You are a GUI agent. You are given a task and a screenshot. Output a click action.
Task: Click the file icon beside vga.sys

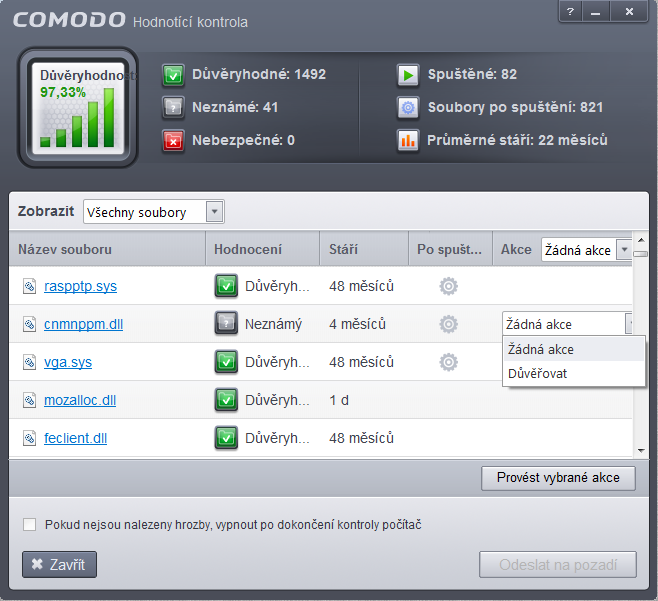click(30, 362)
